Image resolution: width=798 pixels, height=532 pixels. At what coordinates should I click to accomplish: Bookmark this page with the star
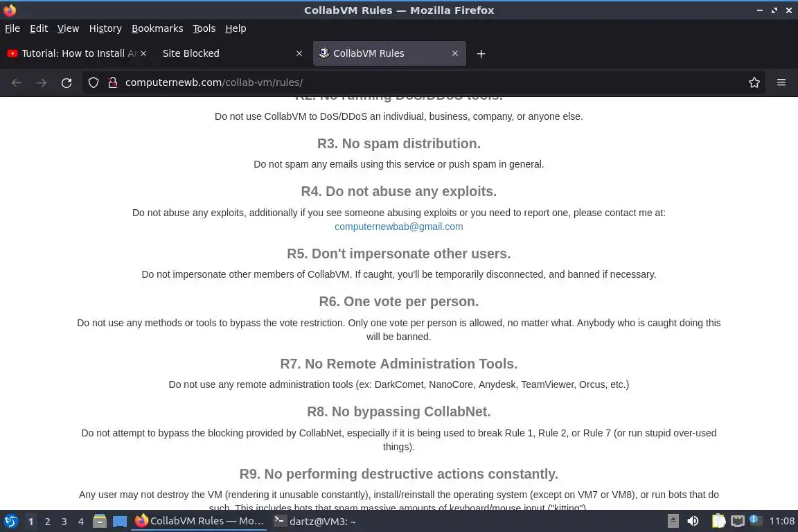click(754, 82)
